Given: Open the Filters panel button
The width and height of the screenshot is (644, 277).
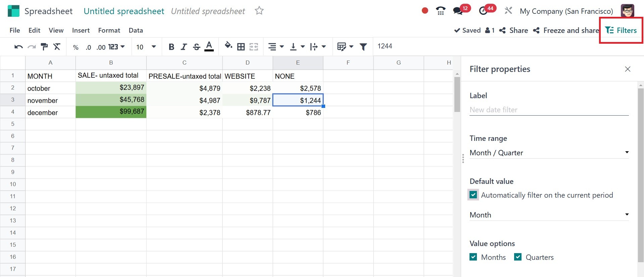Looking at the screenshot, I should (621, 30).
